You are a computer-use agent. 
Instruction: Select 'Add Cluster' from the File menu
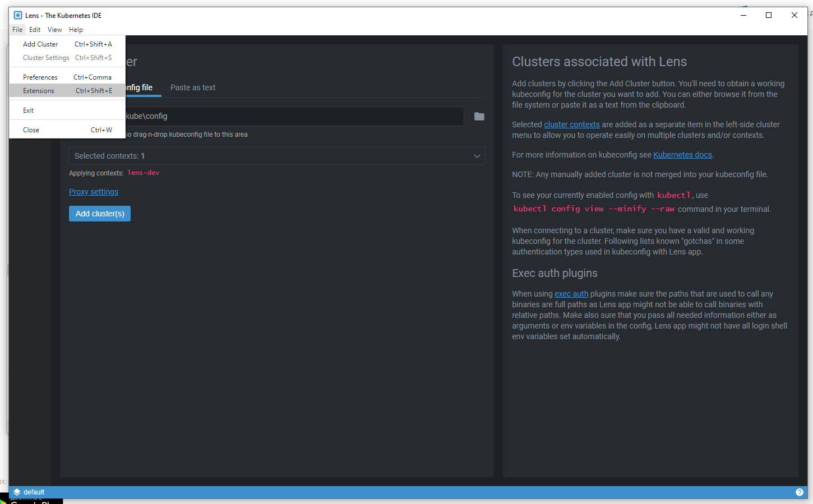pyautogui.click(x=40, y=44)
